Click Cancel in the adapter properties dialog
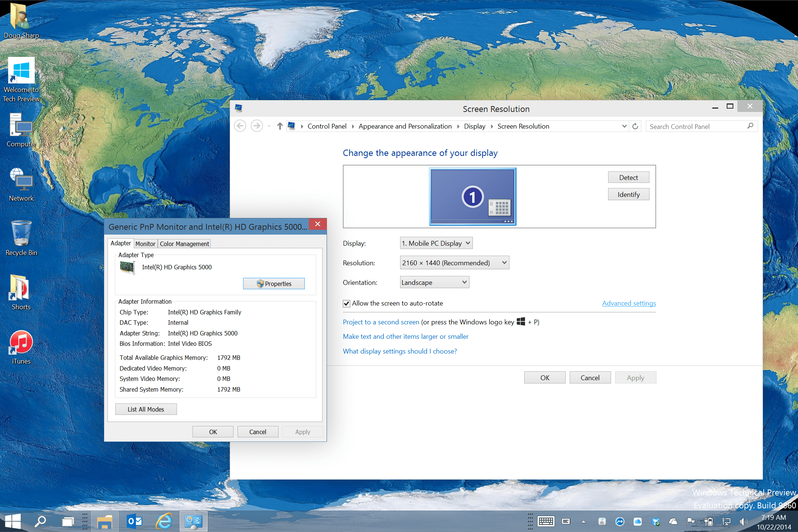Screen dimensions: 798x532 tap(258, 432)
